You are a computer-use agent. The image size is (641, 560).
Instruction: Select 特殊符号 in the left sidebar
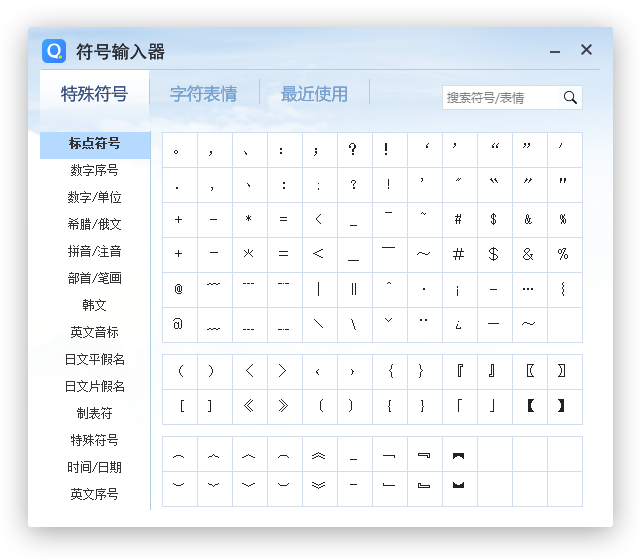tap(95, 440)
